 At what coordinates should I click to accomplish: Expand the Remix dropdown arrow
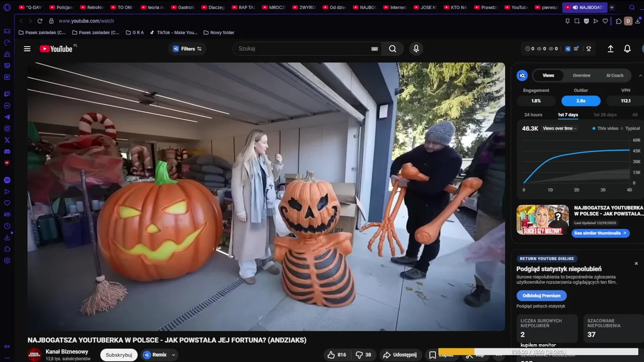tap(173, 355)
